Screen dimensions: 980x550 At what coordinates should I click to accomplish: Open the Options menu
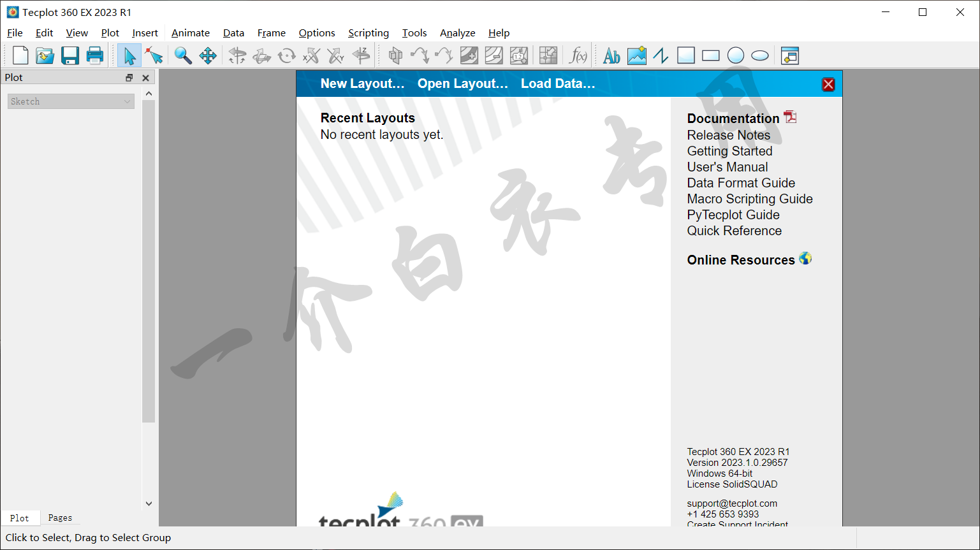[x=317, y=33]
